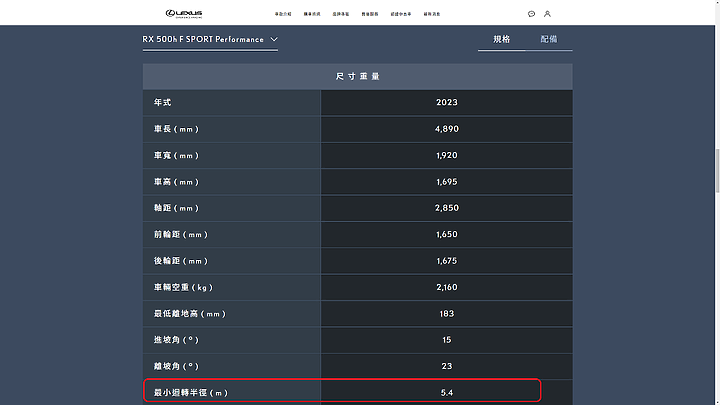Open the chat message icon
The width and height of the screenshot is (720, 405).
[531, 14]
